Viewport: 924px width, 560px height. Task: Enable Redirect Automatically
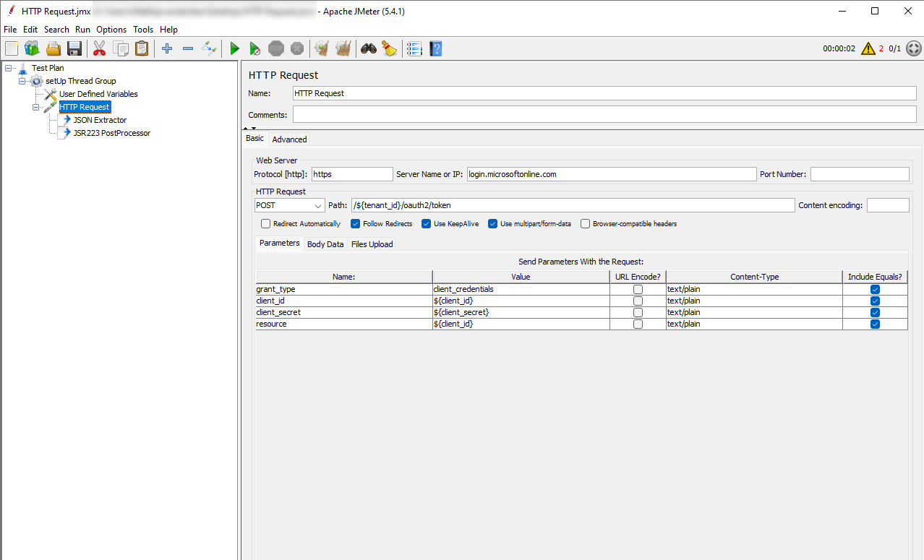pyautogui.click(x=265, y=223)
